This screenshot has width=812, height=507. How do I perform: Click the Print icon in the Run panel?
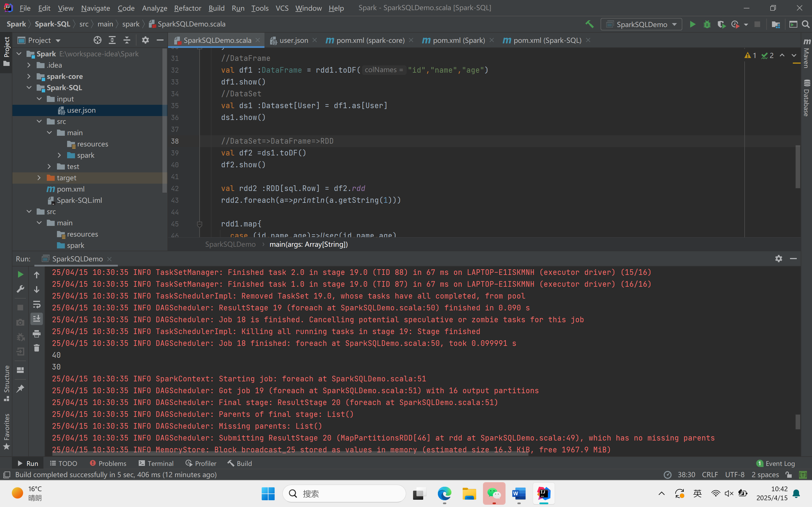(x=37, y=333)
